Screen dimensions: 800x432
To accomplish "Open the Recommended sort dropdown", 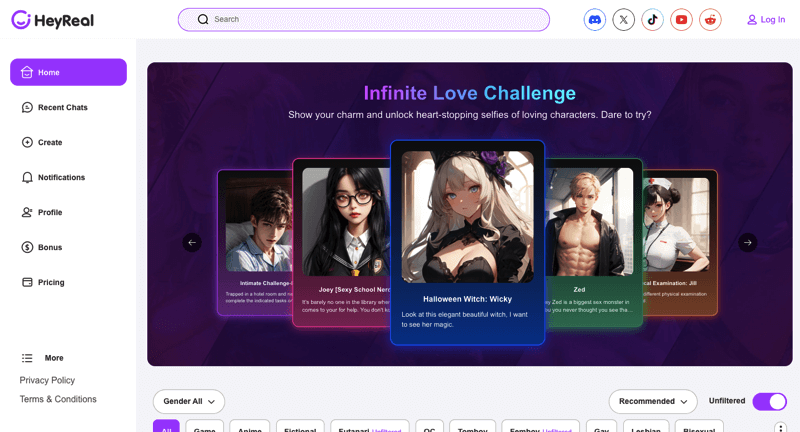I will (x=653, y=401).
